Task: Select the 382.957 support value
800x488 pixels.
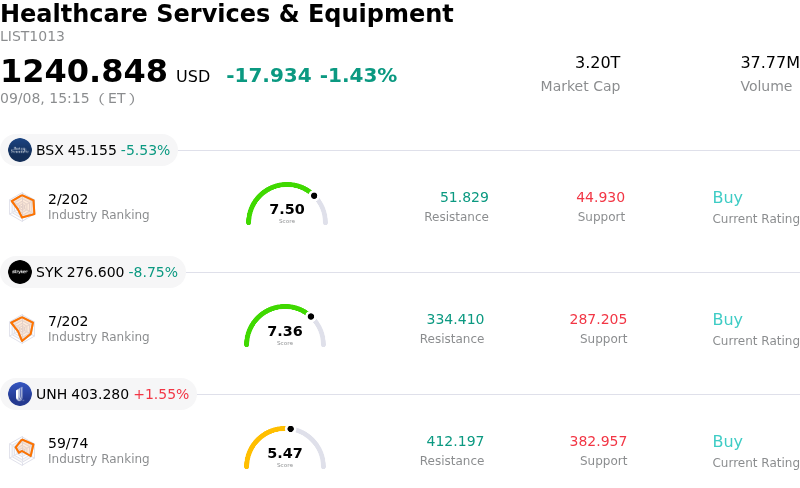Action: 598,441
